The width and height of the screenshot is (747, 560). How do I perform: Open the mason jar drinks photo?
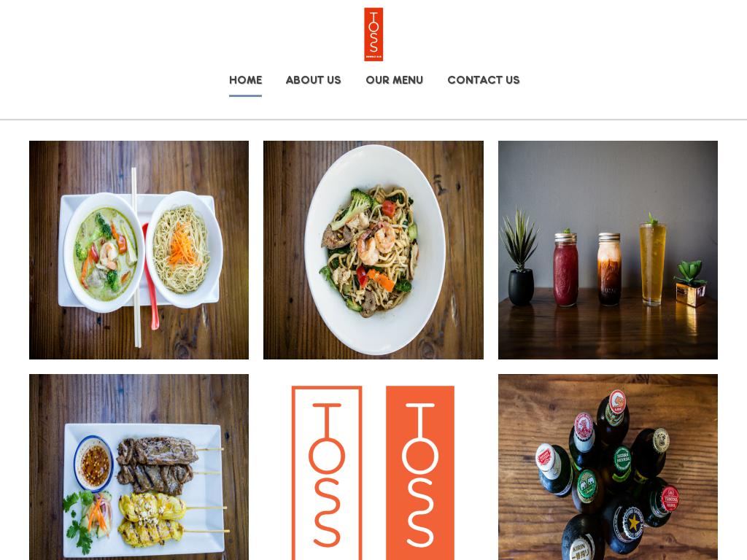[608, 250]
